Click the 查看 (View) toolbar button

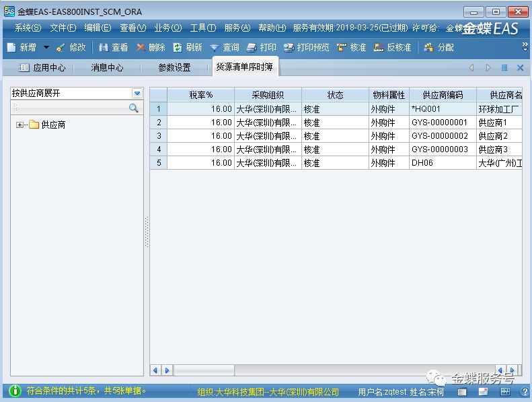[113, 48]
